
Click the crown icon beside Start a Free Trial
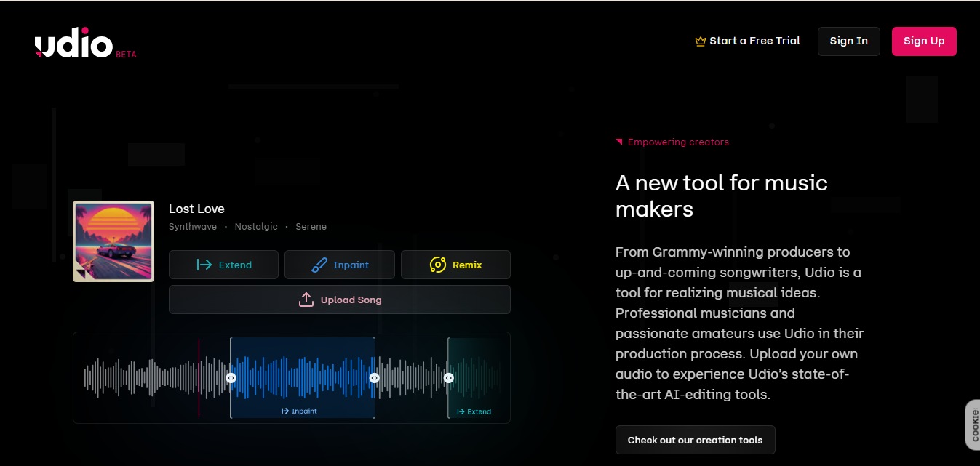click(x=701, y=41)
